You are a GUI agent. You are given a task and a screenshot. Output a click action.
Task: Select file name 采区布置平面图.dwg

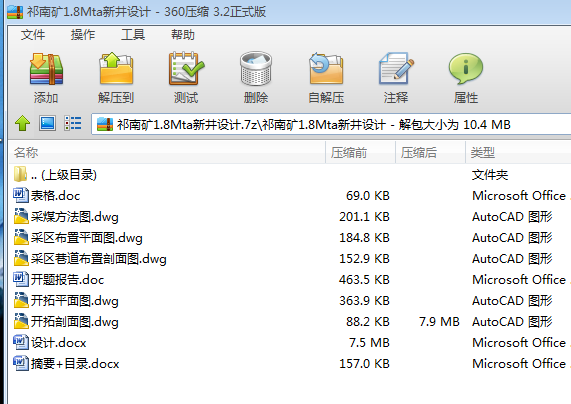[87, 238]
